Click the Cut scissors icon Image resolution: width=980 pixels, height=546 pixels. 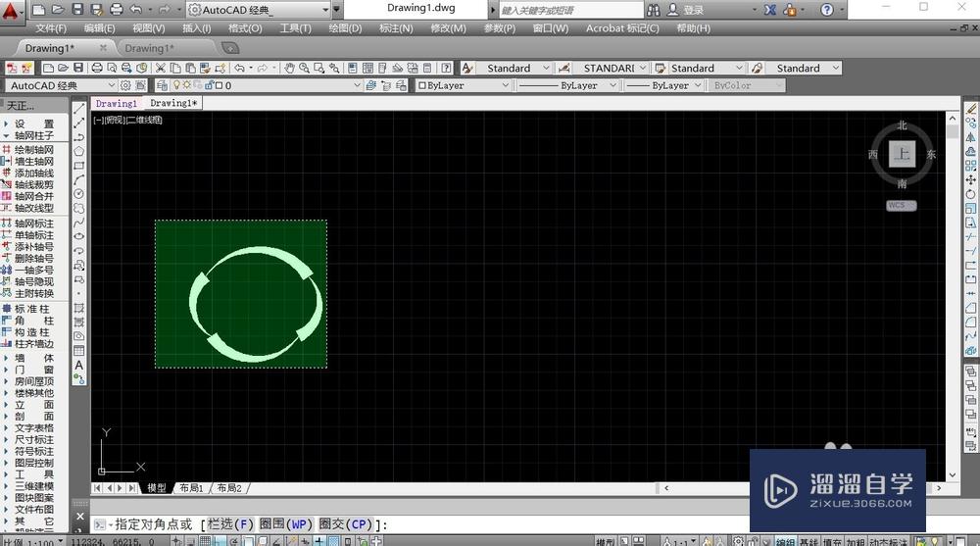[x=160, y=68]
